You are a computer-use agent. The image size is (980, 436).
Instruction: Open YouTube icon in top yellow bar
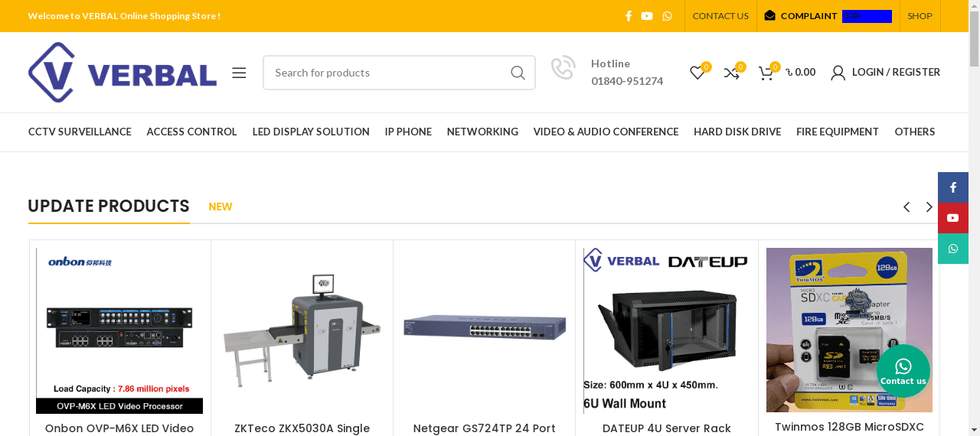pyautogui.click(x=647, y=16)
